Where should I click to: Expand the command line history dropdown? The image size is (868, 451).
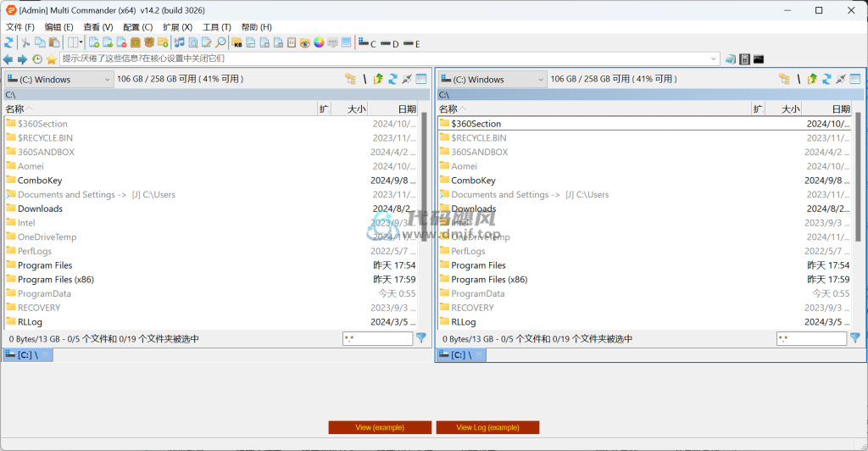tap(714, 58)
